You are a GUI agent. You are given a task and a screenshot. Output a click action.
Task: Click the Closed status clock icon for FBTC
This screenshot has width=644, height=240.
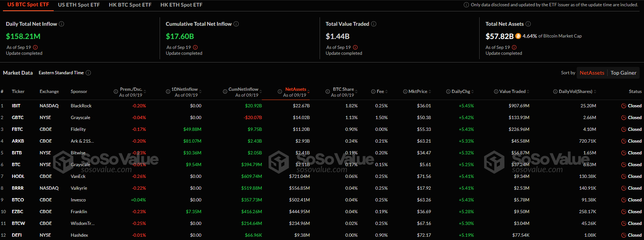(x=624, y=129)
